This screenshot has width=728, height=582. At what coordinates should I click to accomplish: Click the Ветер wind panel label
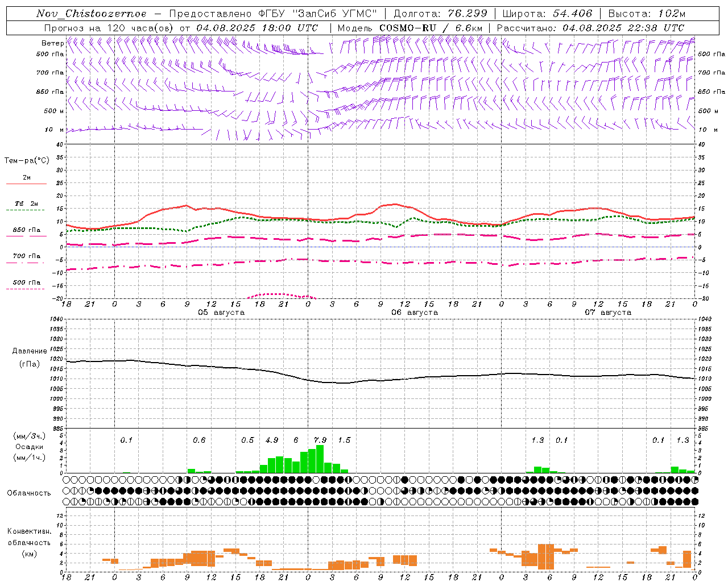click(x=52, y=43)
